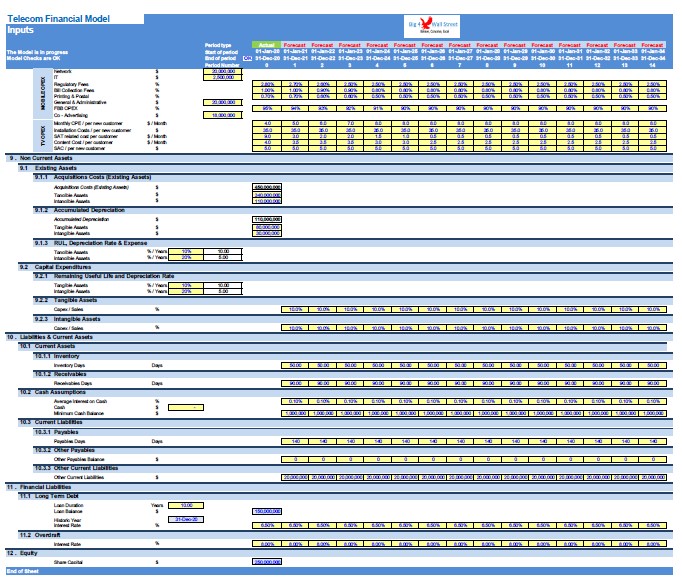Select the Loan Balance value cell
This screenshot has height=586, width=682.
pyautogui.click(x=267, y=512)
